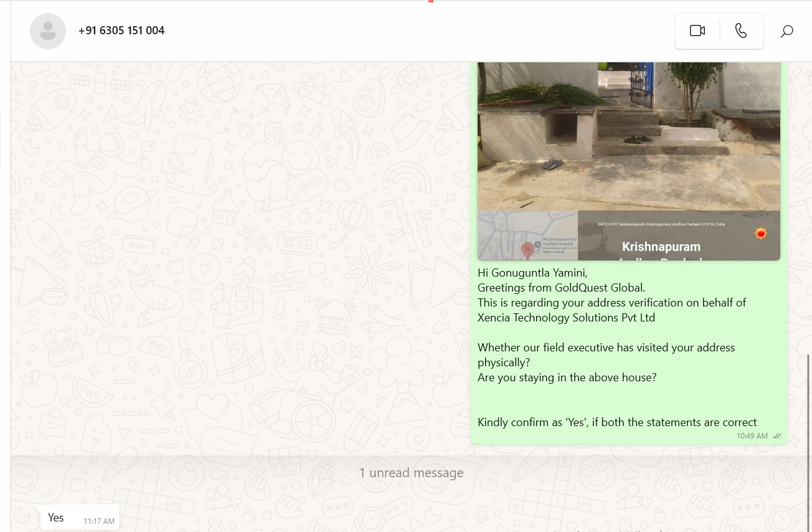Click the '1 unread message' divider label
Screen dimensions: 812x532
(411, 473)
